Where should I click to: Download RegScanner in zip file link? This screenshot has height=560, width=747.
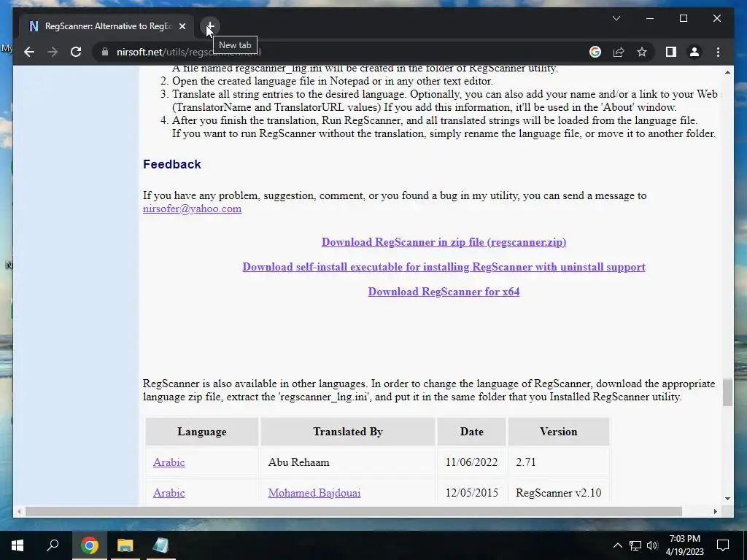(x=444, y=242)
